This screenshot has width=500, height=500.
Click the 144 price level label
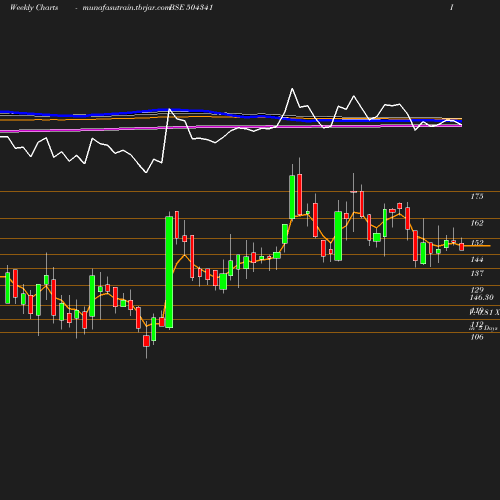tap(477, 259)
